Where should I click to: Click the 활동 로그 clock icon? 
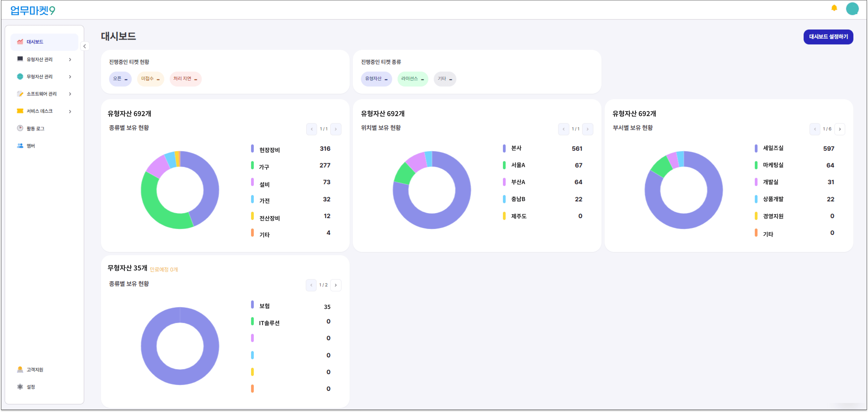point(20,128)
